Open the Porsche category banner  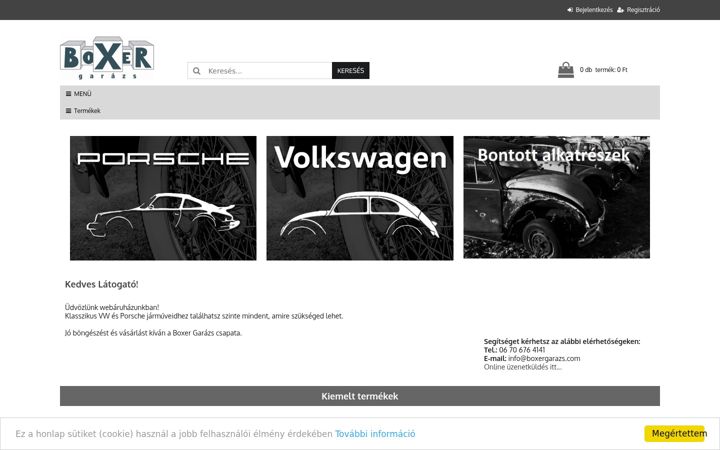(163, 198)
